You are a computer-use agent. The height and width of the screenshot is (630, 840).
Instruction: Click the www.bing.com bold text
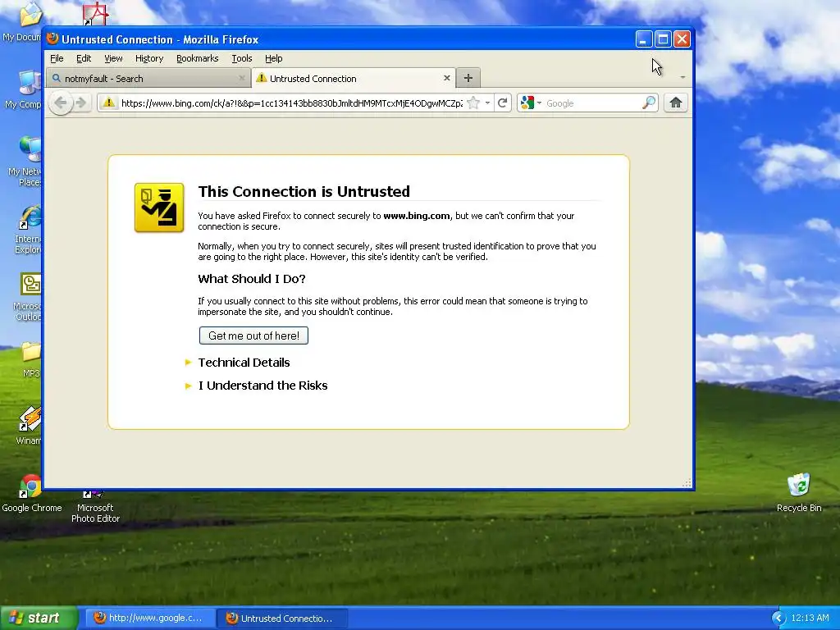[416, 216]
